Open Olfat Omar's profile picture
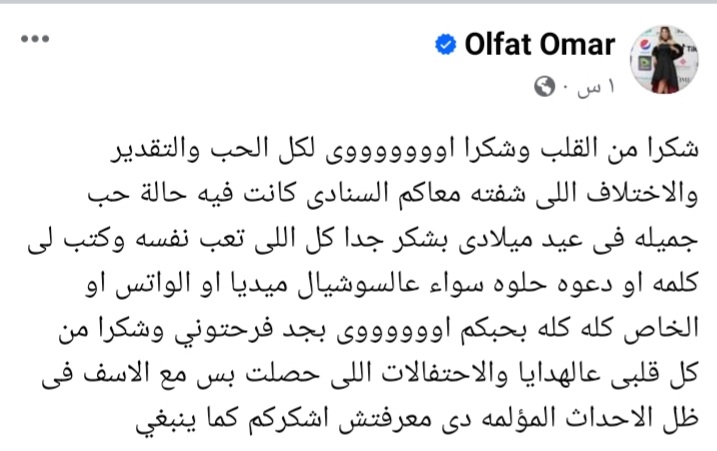717x451 pixels. 664,60
